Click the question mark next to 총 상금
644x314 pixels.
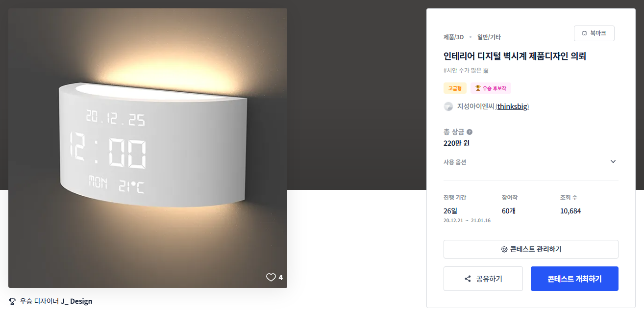470,132
